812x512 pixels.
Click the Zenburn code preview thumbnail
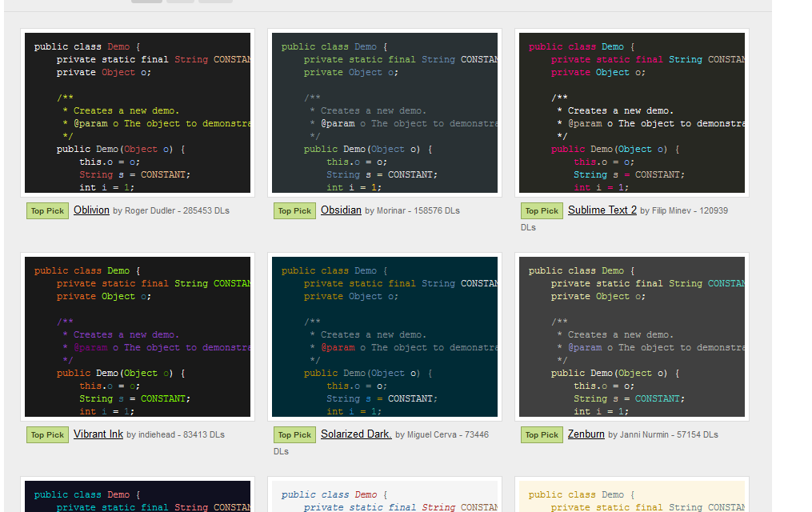point(632,337)
